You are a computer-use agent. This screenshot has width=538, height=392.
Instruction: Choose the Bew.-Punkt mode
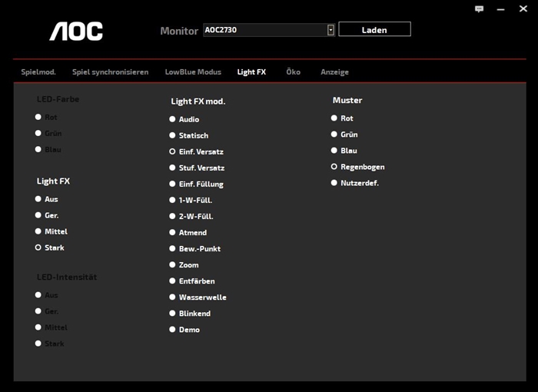click(x=194, y=248)
